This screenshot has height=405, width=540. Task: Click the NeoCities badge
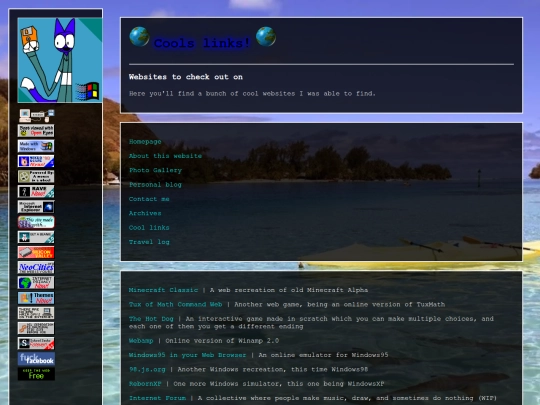[x=36, y=268]
